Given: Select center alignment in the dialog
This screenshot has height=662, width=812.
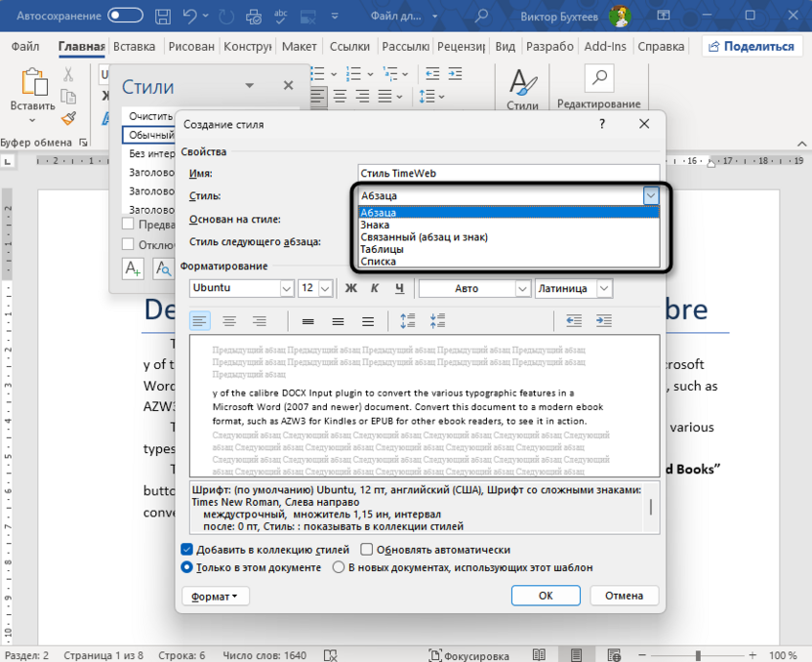Looking at the screenshot, I should click(230, 320).
